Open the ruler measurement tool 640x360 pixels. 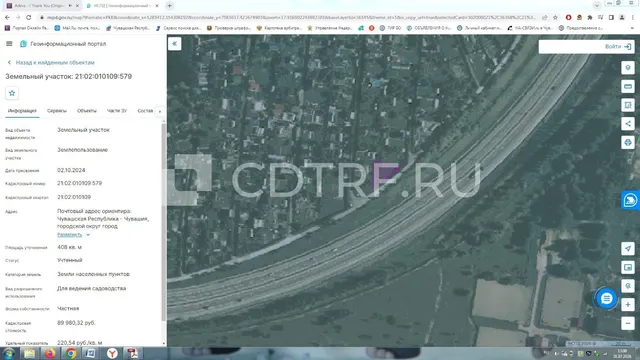pos(628,87)
